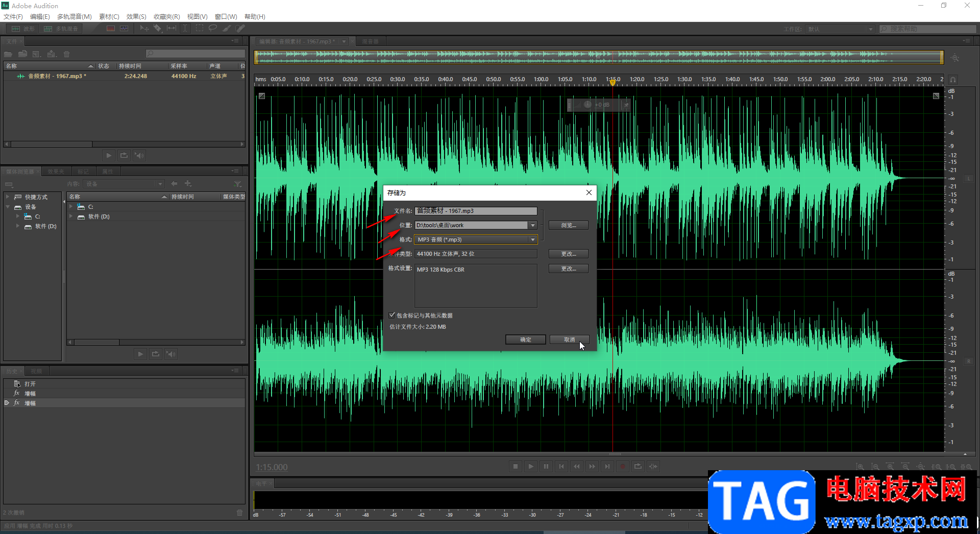This screenshot has height=534, width=980.
Task: Click the file name input field
Action: pos(475,211)
